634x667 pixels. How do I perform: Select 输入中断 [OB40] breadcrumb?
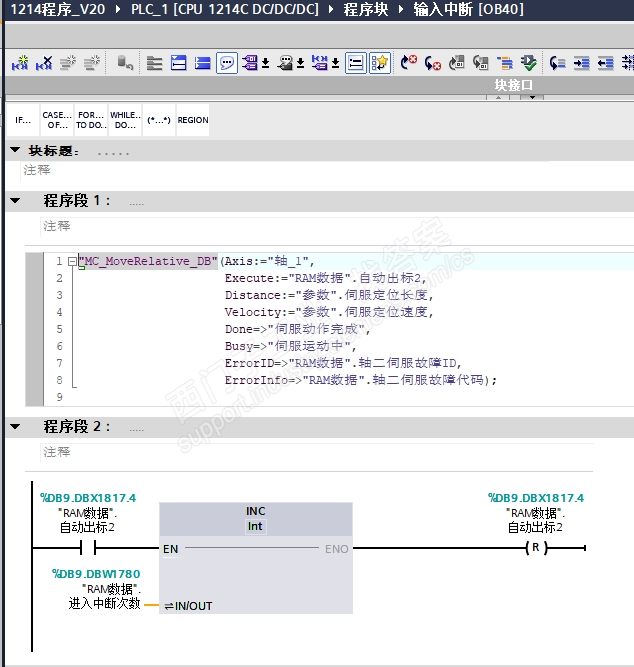[468, 9]
